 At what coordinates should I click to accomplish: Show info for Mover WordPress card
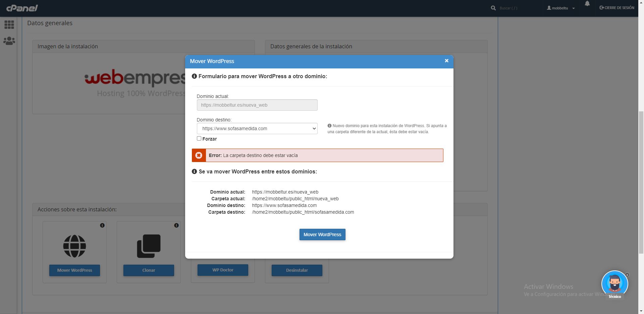point(102,225)
